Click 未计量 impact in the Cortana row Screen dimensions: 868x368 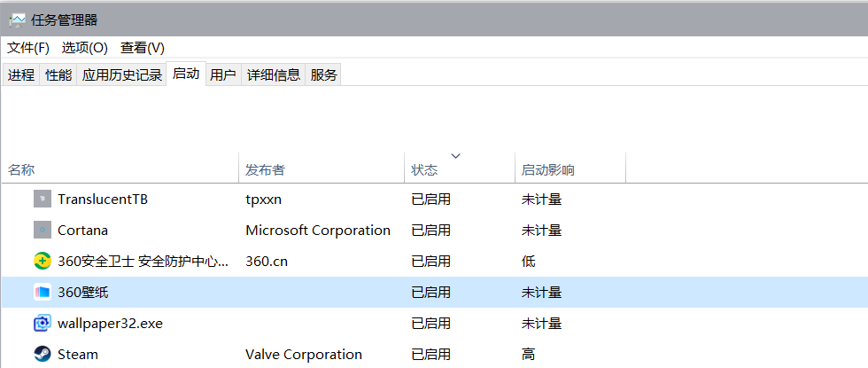coord(541,230)
